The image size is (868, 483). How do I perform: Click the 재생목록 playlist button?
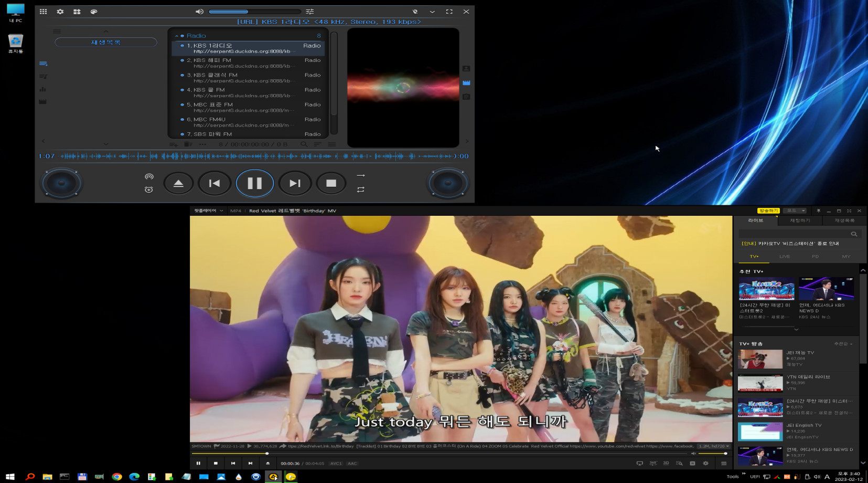pos(106,42)
